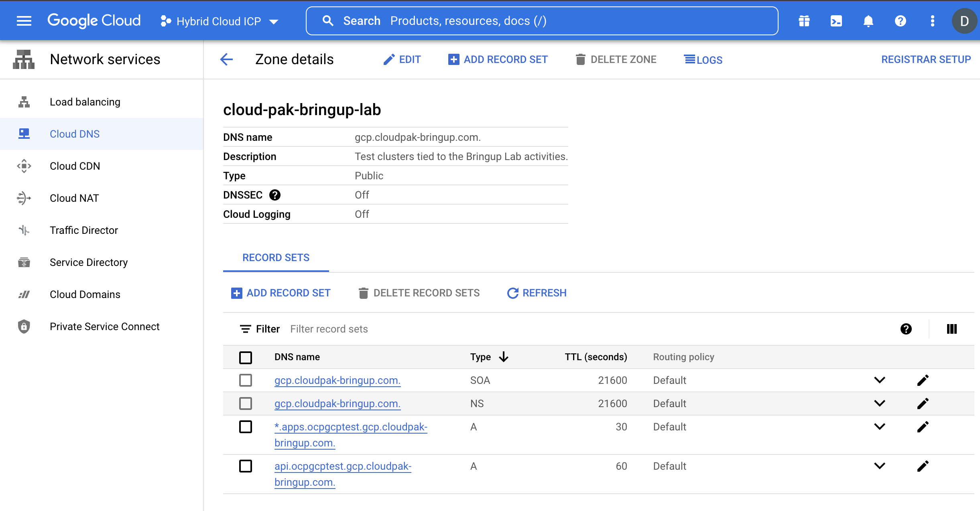
Task: Click the column display toggle icon
Action: (952, 328)
